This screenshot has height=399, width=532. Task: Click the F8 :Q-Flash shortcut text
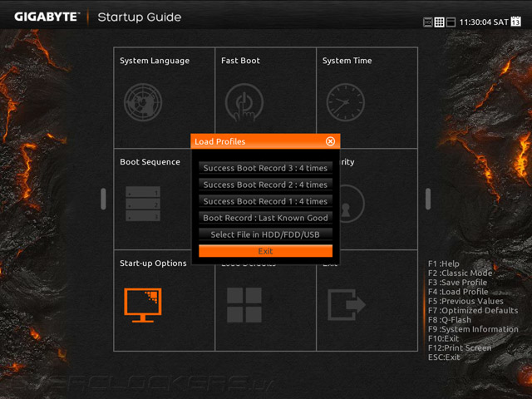pos(450,320)
